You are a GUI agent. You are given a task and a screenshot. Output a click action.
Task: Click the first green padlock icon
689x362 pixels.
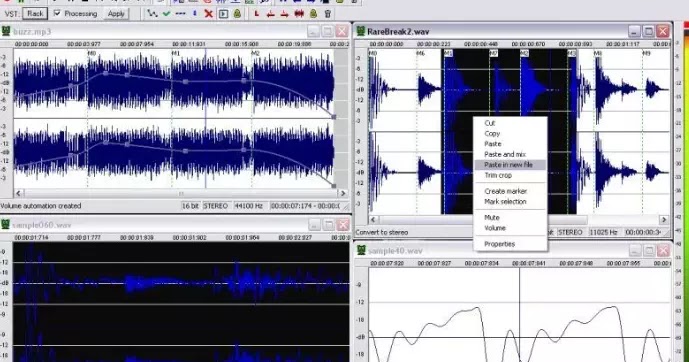[x=237, y=14]
